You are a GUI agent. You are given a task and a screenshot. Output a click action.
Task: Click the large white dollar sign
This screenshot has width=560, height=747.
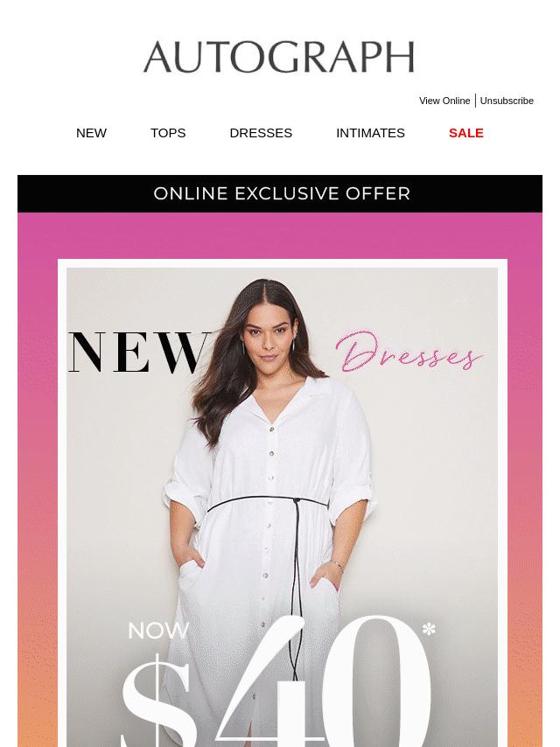click(x=157, y=701)
